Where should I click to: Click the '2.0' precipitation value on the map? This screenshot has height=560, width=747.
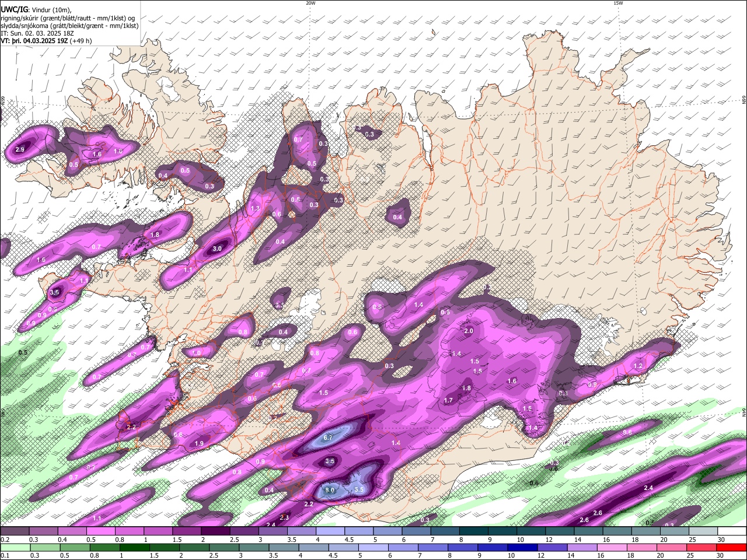pos(469,331)
